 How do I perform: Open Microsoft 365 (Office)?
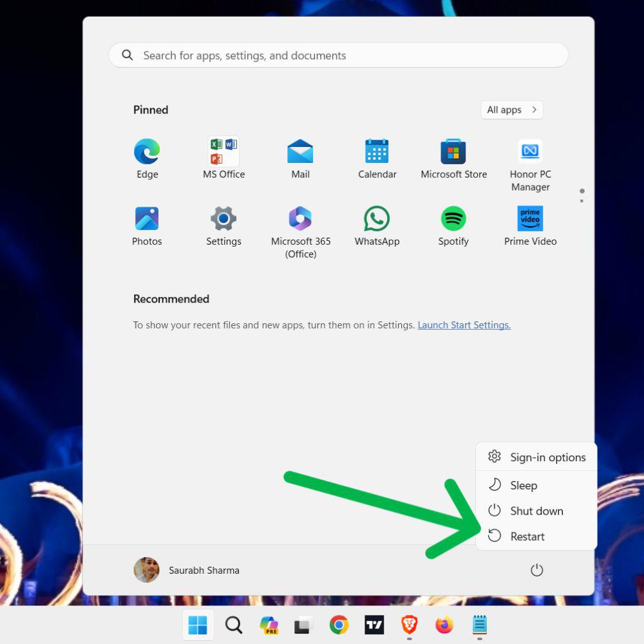pyautogui.click(x=300, y=232)
